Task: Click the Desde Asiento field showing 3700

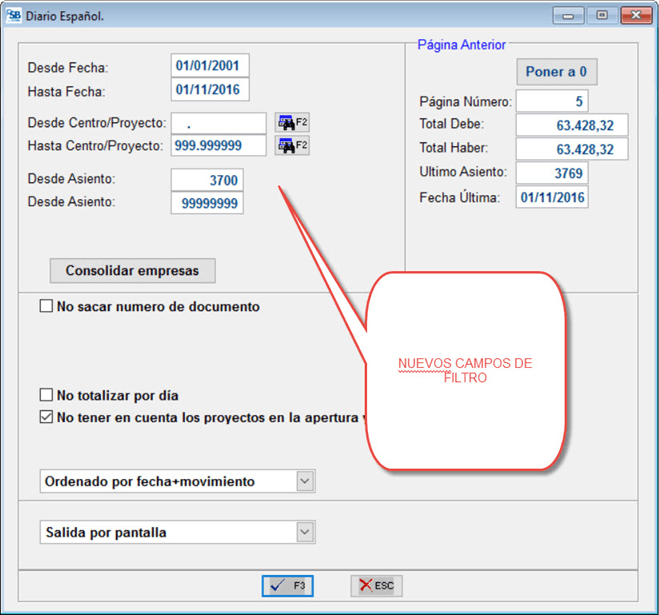Action: coord(207,180)
